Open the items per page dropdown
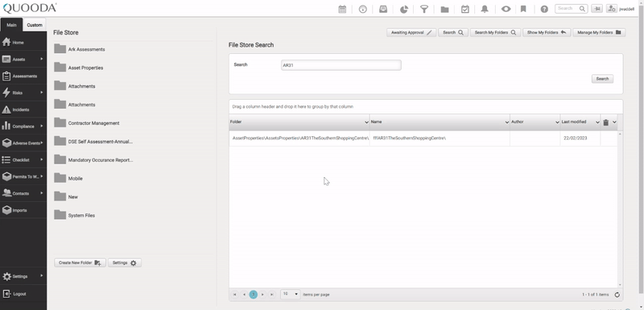The height and width of the screenshot is (310, 644). 291,294
